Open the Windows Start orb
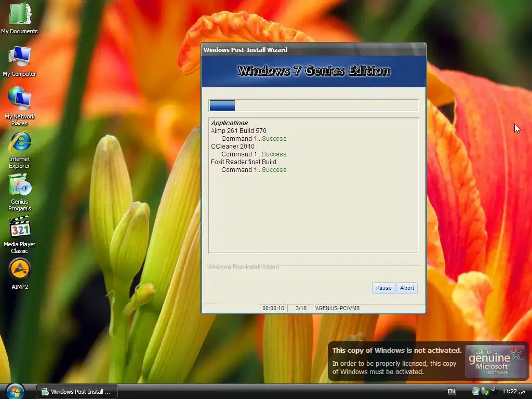Image resolution: width=532 pixels, height=399 pixels. [x=15, y=391]
